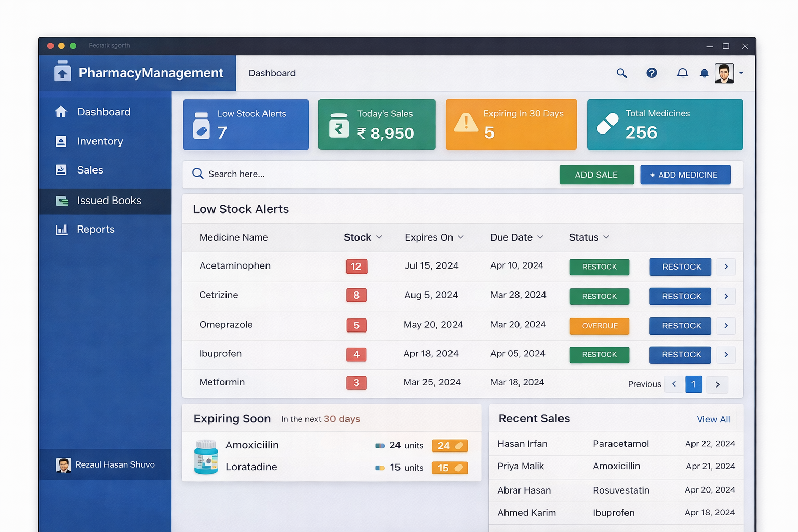Image resolution: width=798 pixels, height=532 pixels.
Task: Open the search icon in the top bar
Action: tap(621, 73)
